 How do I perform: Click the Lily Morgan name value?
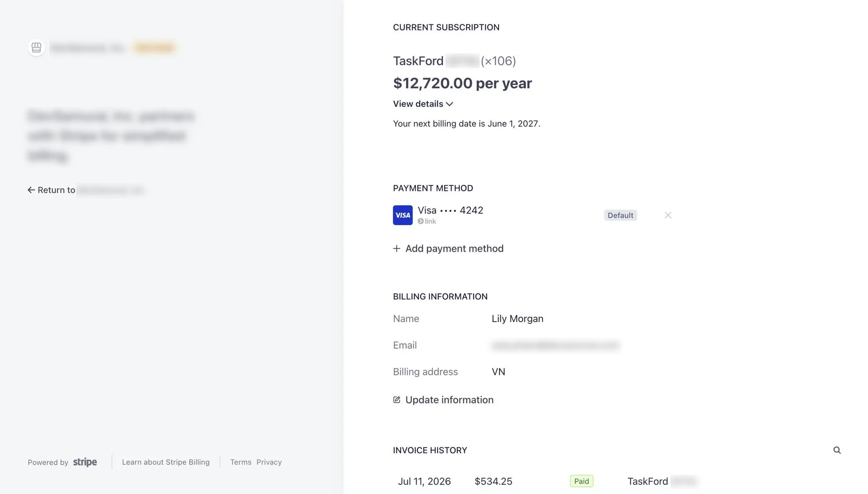point(517,319)
